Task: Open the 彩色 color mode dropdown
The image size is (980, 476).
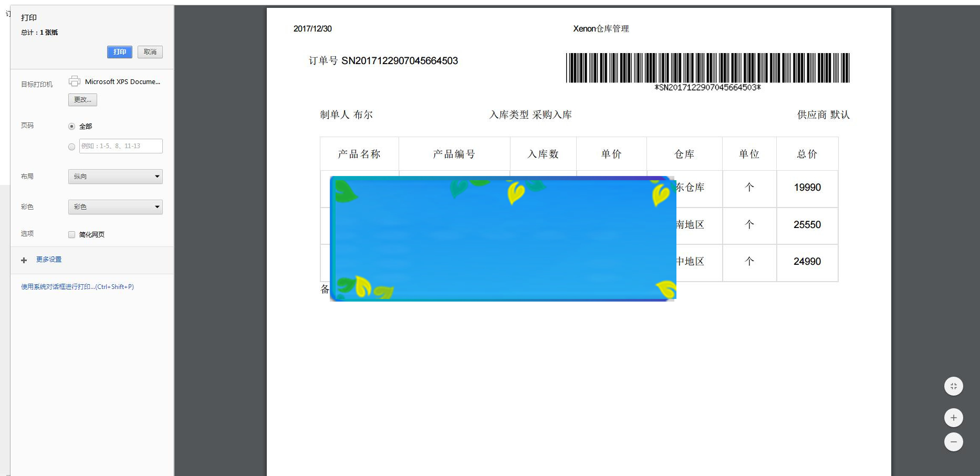Action: [x=115, y=206]
